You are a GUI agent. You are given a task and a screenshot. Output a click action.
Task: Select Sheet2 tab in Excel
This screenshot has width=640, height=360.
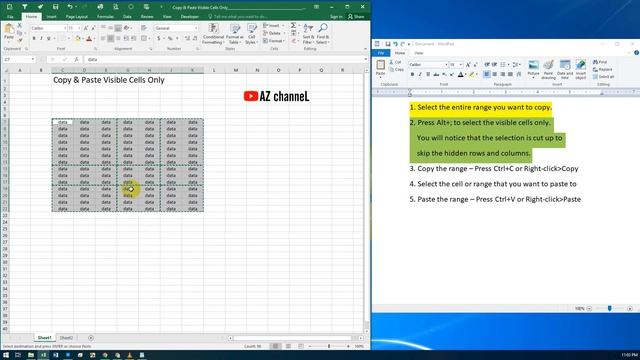pos(66,338)
